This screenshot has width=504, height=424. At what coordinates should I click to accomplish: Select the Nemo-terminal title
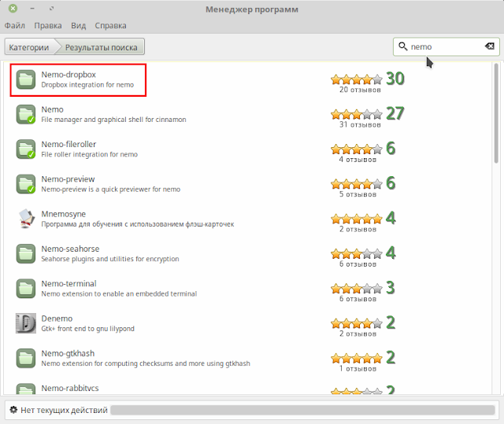point(69,284)
